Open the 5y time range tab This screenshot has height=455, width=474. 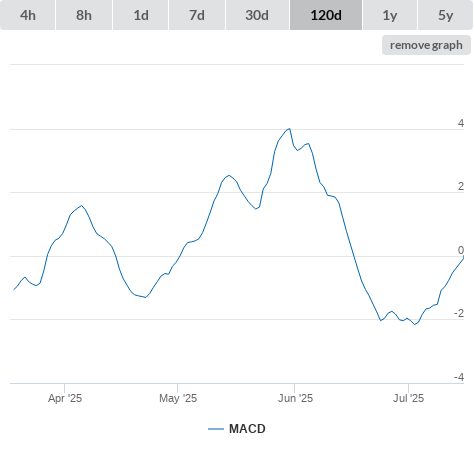(x=445, y=15)
